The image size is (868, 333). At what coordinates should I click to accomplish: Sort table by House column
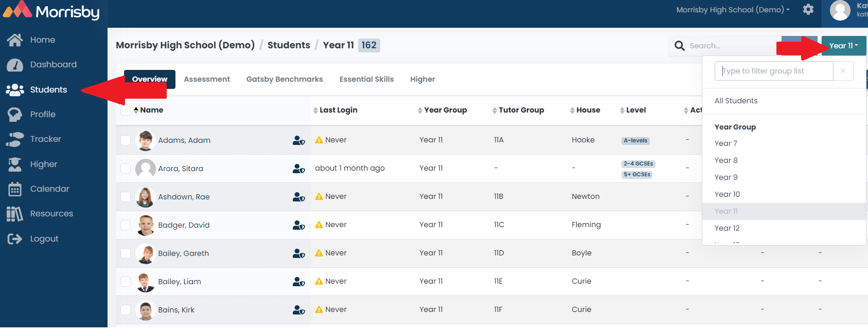585,110
